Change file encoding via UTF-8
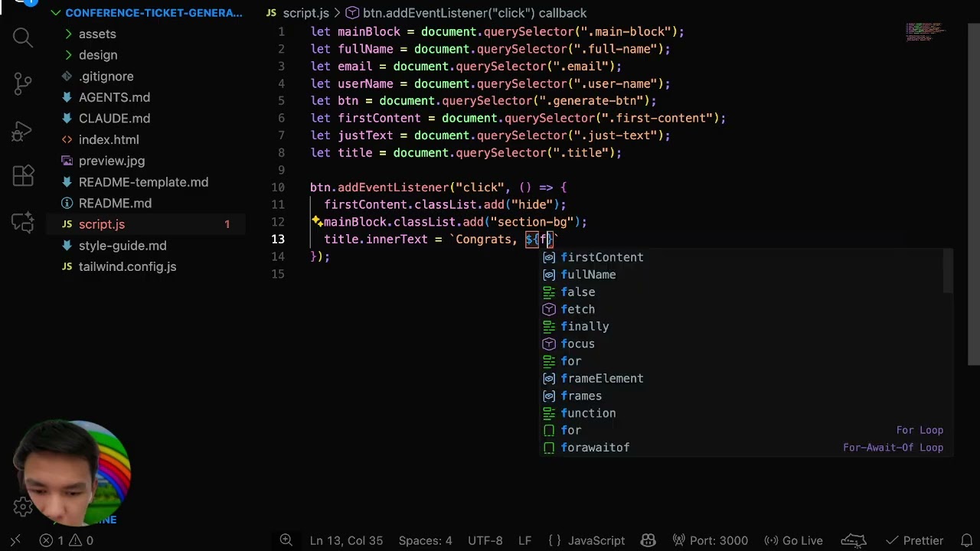The height and width of the screenshot is (551, 980). pyautogui.click(x=485, y=540)
